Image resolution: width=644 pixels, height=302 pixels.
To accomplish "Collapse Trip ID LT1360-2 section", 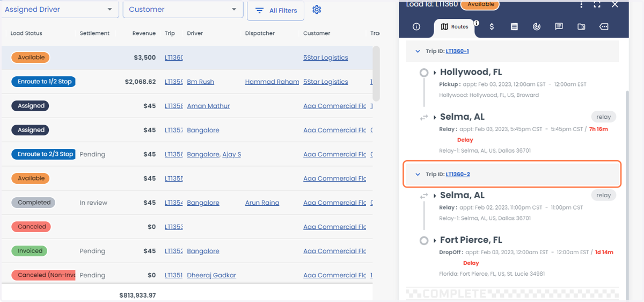I will (x=418, y=175).
